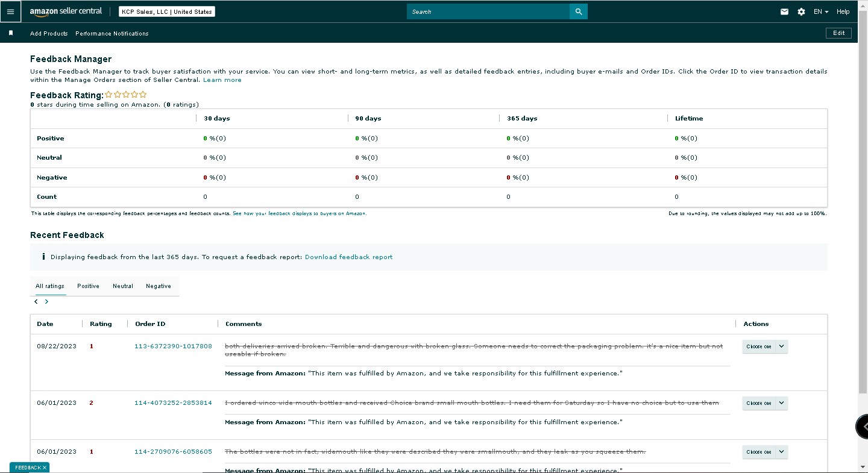
Task: Open KCP Sales, LLC account switcher
Action: pos(166,11)
